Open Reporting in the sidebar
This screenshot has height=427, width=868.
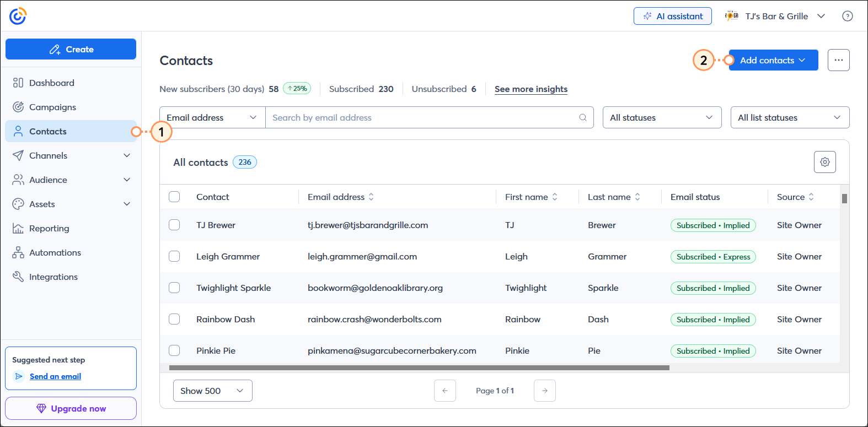pos(49,228)
